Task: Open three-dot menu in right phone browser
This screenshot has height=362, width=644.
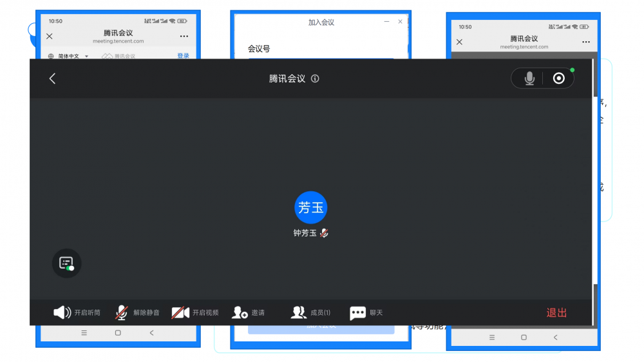Action: coord(586,42)
